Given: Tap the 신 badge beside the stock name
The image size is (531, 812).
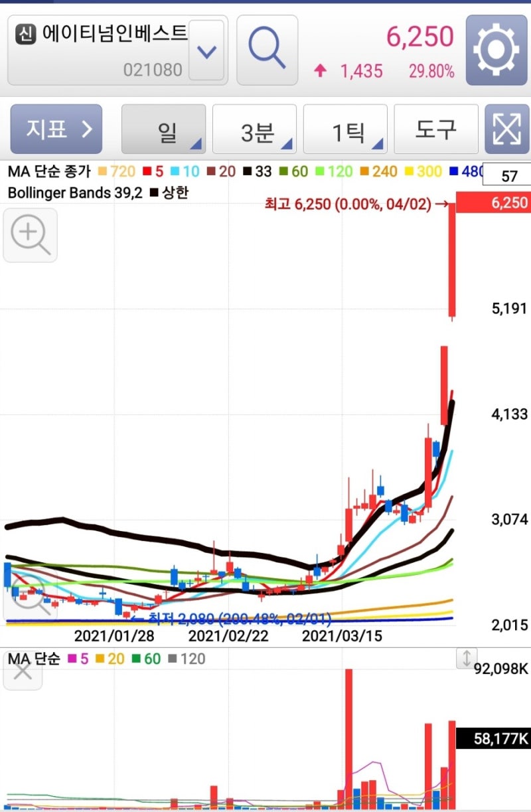Looking at the screenshot, I should pyautogui.click(x=25, y=33).
